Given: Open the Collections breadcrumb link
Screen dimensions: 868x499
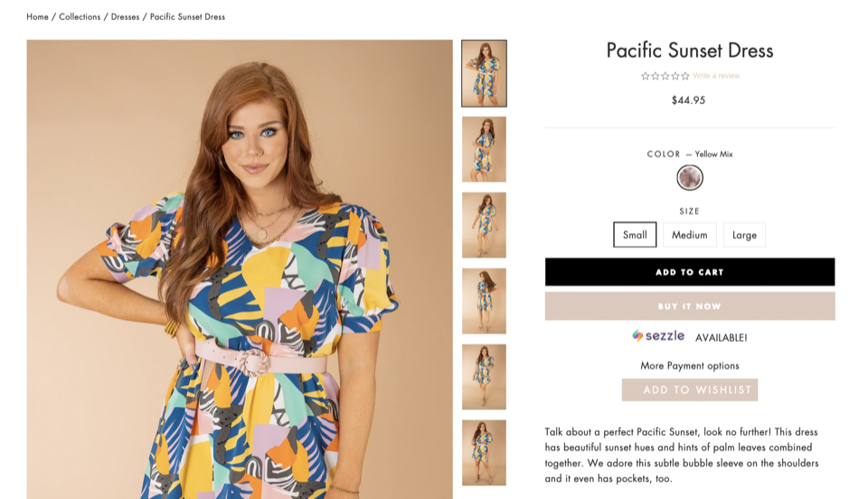Looking at the screenshot, I should click(80, 16).
